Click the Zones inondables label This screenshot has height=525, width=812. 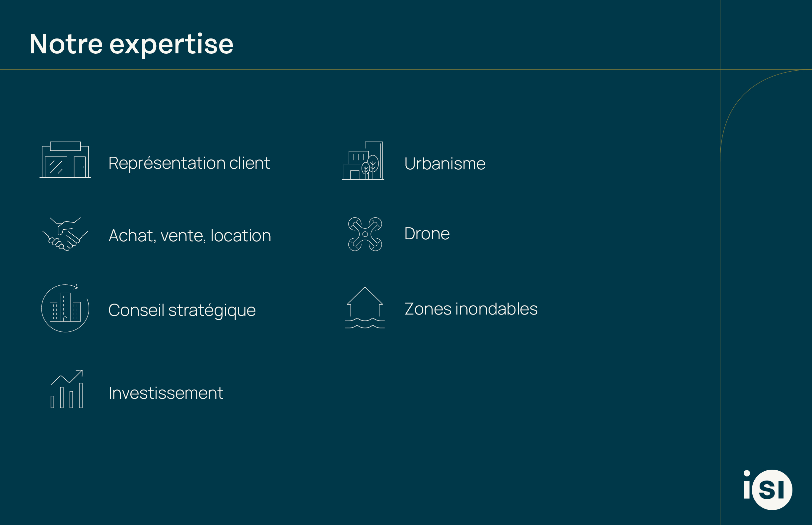471,309
